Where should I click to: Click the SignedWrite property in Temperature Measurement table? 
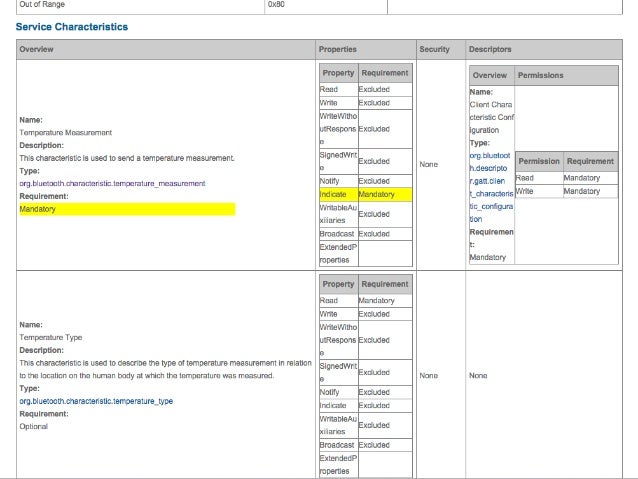pos(339,162)
